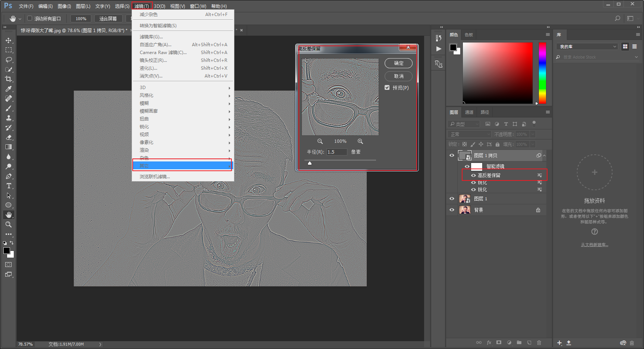Hide the 图层 1 layer
This screenshot has width=644, height=349.
(x=452, y=199)
